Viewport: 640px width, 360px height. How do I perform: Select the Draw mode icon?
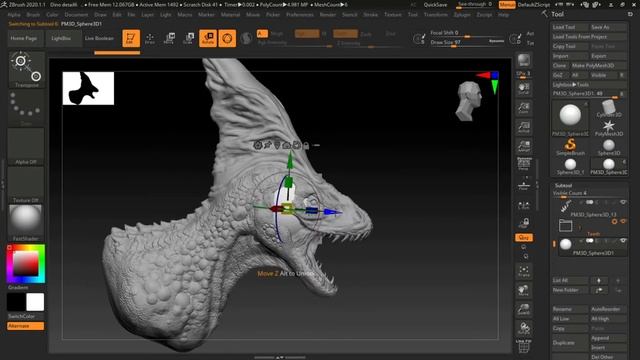point(150,38)
